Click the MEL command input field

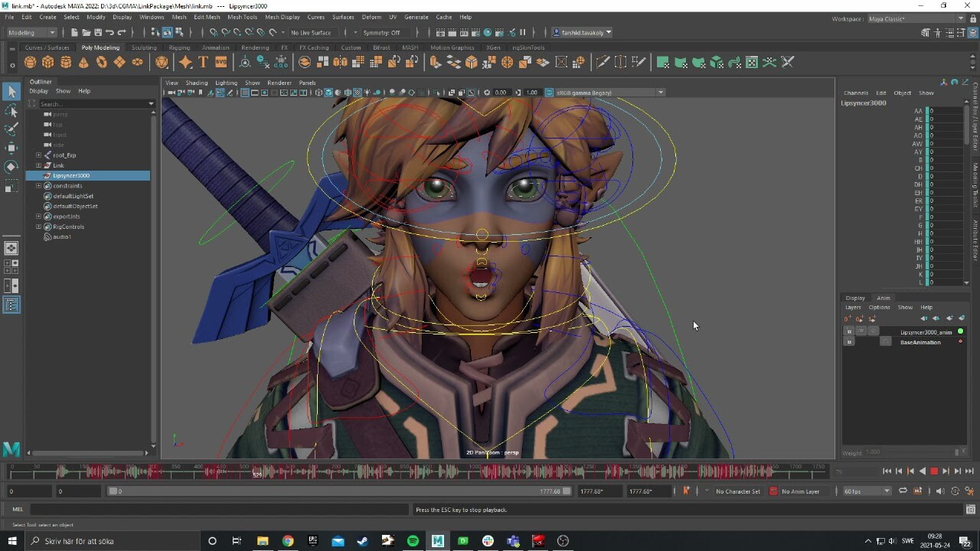coord(153,509)
